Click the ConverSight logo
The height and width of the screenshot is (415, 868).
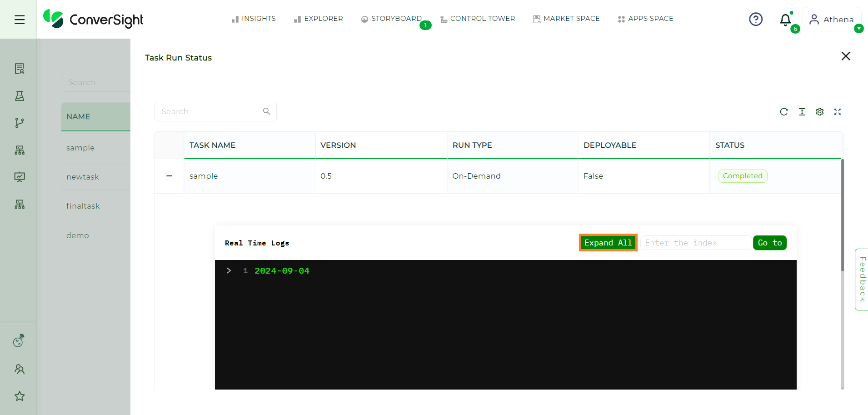[x=93, y=19]
